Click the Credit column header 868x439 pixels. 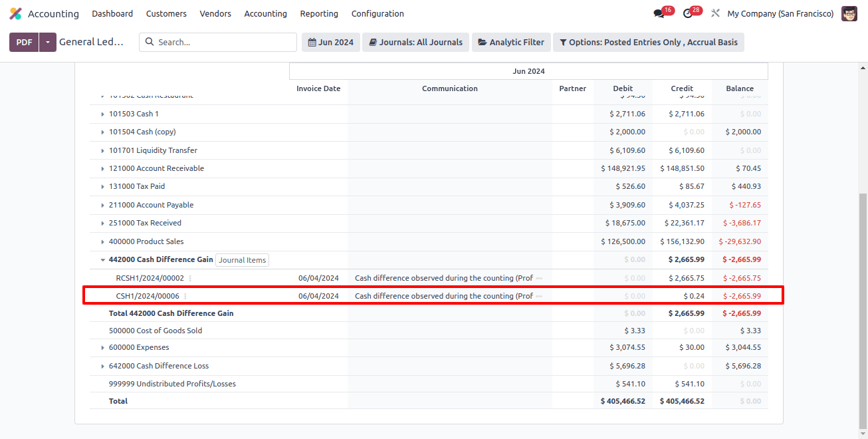click(x=682, y=88)
